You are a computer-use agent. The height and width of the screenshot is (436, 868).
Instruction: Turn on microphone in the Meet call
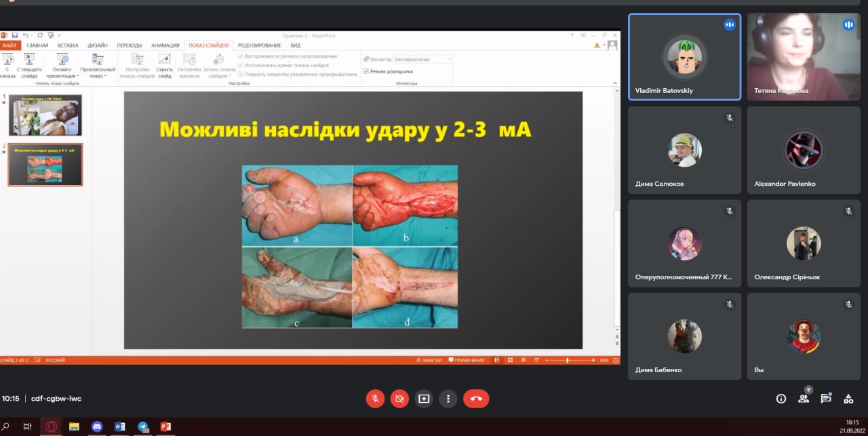point(375,399)
